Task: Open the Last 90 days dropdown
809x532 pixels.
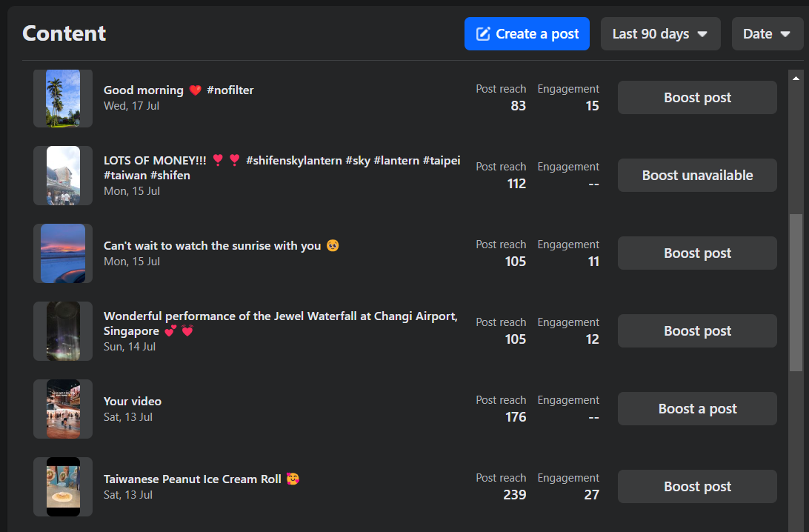Action: pos(660,34)
